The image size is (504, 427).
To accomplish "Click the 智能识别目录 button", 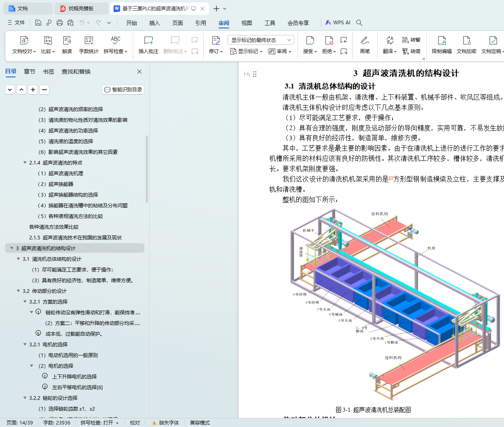I will [x=123, y=89].
